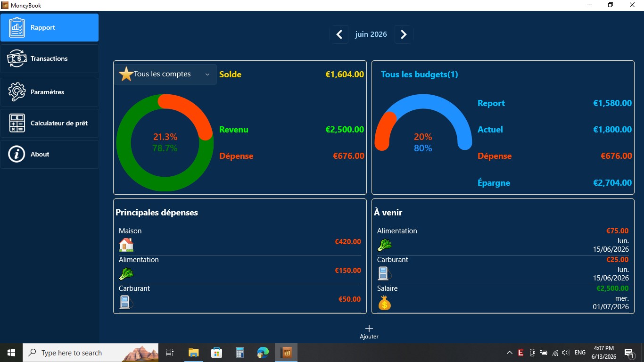Image resolution: width=644 pixels, height=362 pixels.
Task: Select the Alimentation lettuce icon in Principales dépenses
Action: pyautogui.click(x=126, y=273)
